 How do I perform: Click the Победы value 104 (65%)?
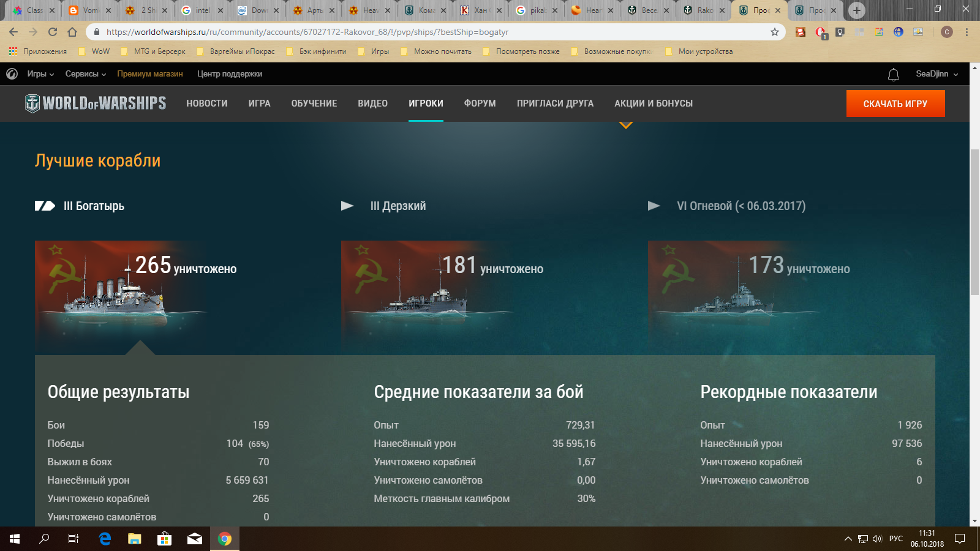247,443
